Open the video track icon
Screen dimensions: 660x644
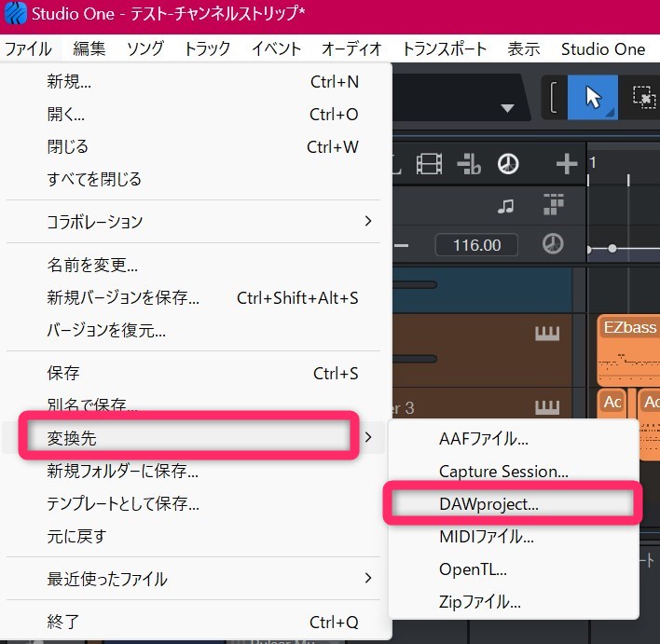point(429,165)
